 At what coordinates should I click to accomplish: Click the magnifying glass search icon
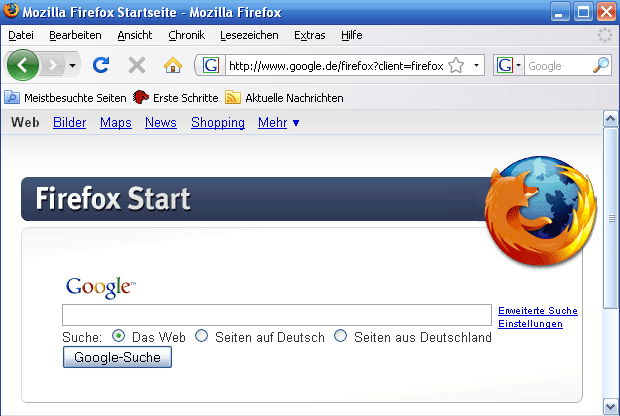tap(601, 65)
